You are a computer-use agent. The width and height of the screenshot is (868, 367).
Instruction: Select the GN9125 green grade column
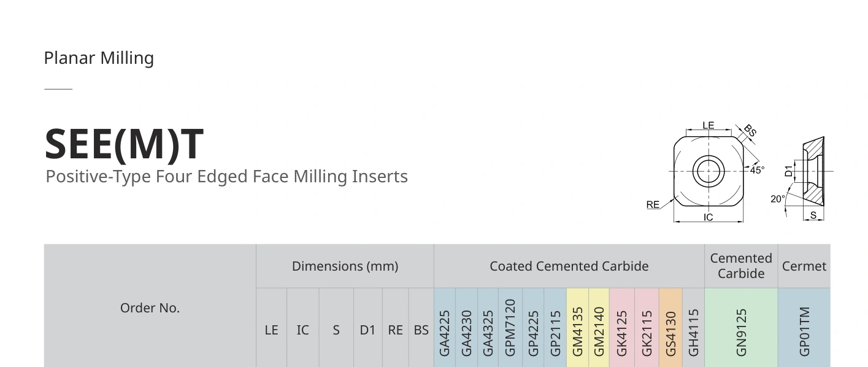coord(741,328)
